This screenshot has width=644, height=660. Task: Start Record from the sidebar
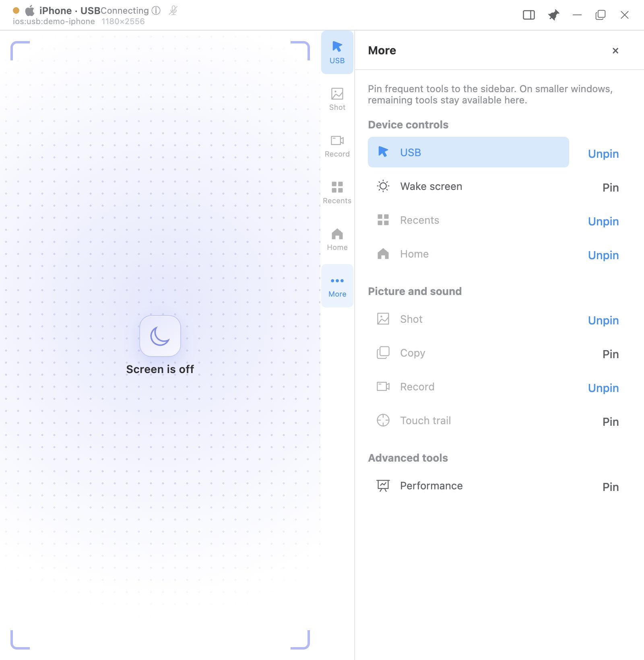[337, 146]
